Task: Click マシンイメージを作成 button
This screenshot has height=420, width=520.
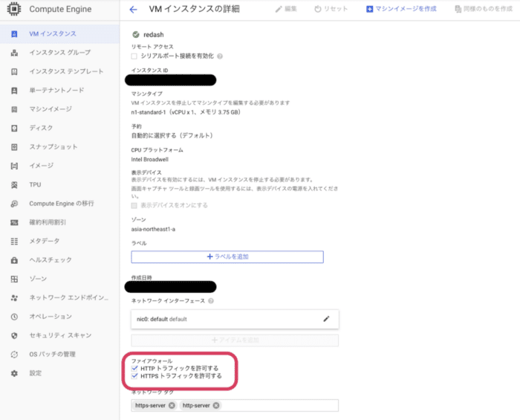Action: click(401, 9)
